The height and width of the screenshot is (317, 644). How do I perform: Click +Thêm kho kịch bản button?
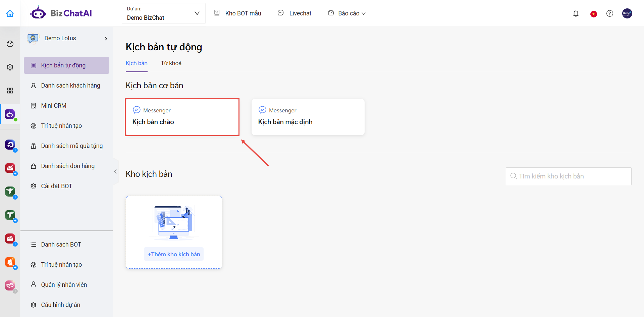174,254
